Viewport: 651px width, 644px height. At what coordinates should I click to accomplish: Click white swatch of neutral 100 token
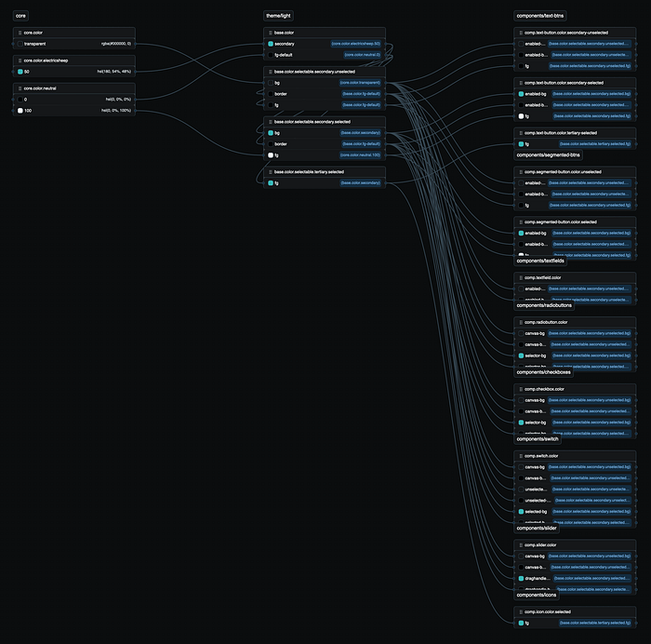(x=20, y=111)
